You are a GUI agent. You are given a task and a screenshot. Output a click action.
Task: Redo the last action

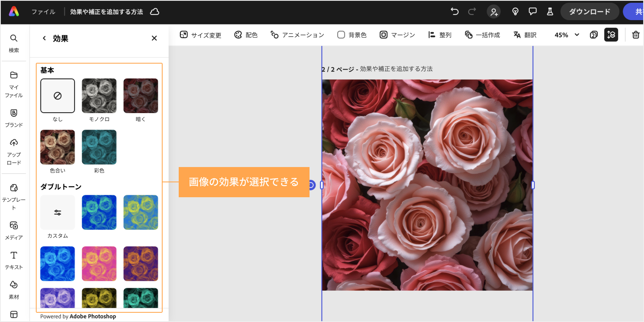[x=472, y=12]
